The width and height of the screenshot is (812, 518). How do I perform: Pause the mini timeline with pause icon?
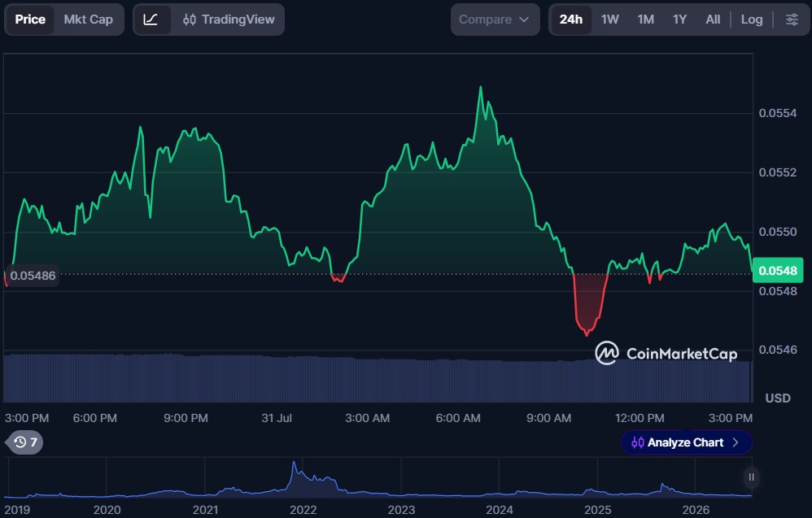(x=751, y=477)
